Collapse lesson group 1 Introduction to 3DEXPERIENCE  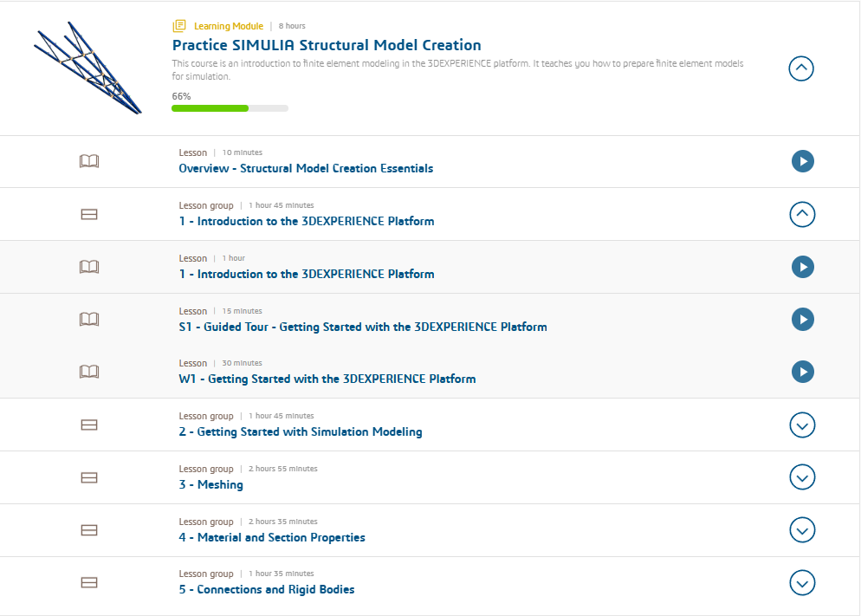pos(802,214)
